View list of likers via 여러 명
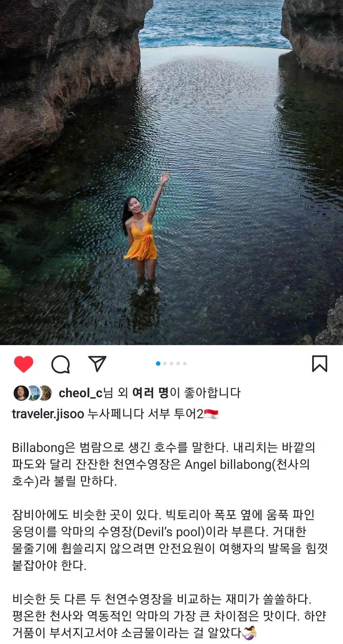 pyautogui.click(x=150, y=393)
